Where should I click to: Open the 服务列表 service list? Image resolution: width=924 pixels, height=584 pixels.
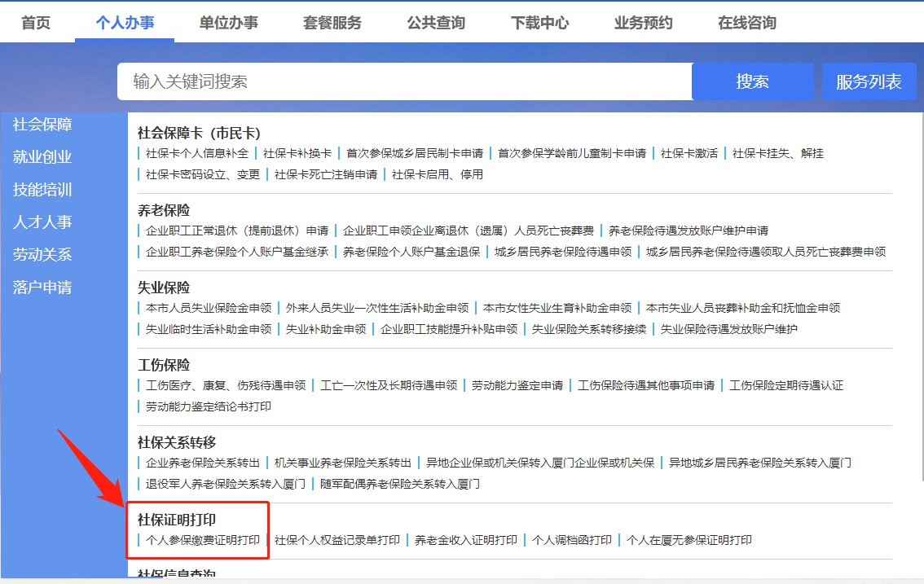pos(869,81)
